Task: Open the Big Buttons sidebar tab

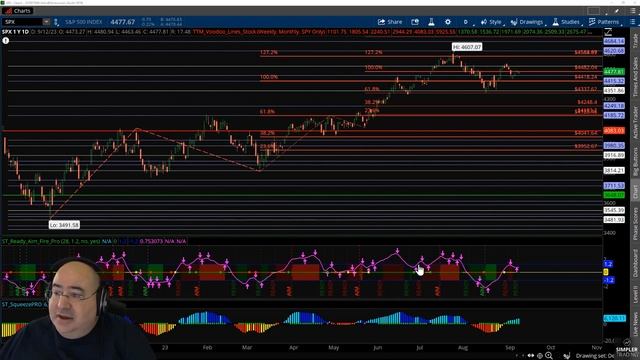Action: [635, 162]
